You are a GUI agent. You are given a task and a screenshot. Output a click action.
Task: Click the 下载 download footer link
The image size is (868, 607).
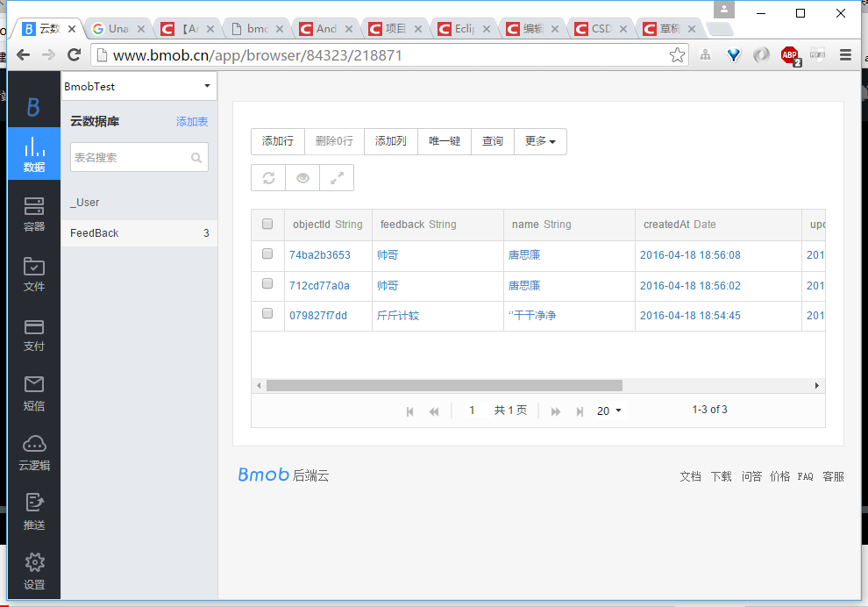(722, 476)
